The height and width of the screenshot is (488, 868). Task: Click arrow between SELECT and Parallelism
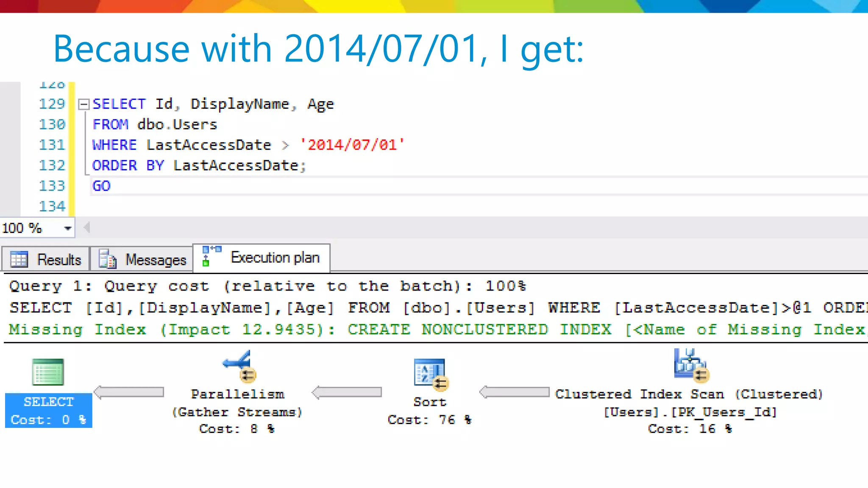click(x=129, y=392)
